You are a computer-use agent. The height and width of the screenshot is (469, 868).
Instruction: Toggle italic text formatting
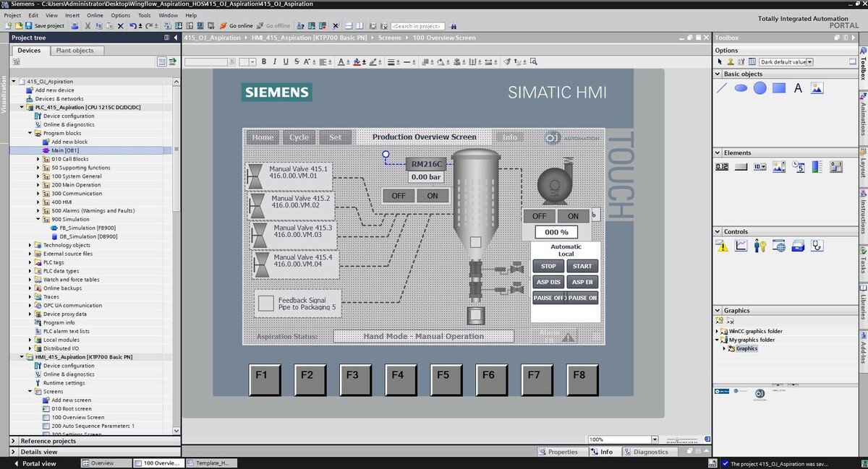[x=275, y=62]
